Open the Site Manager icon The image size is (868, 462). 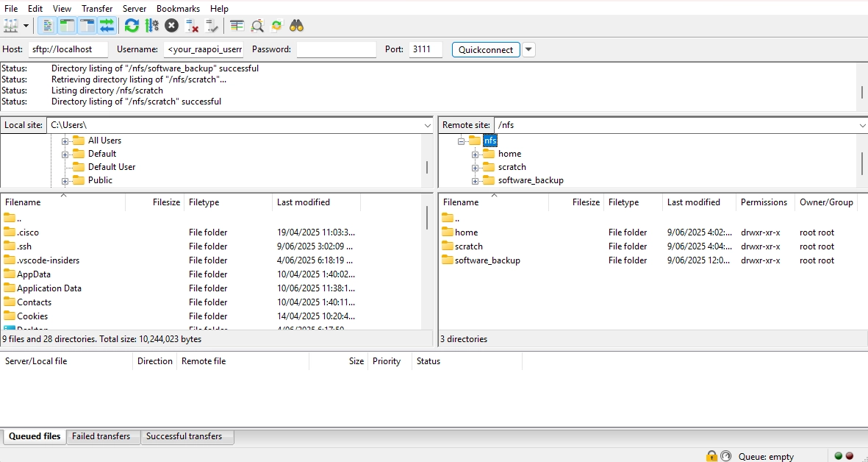coord(11,26)
